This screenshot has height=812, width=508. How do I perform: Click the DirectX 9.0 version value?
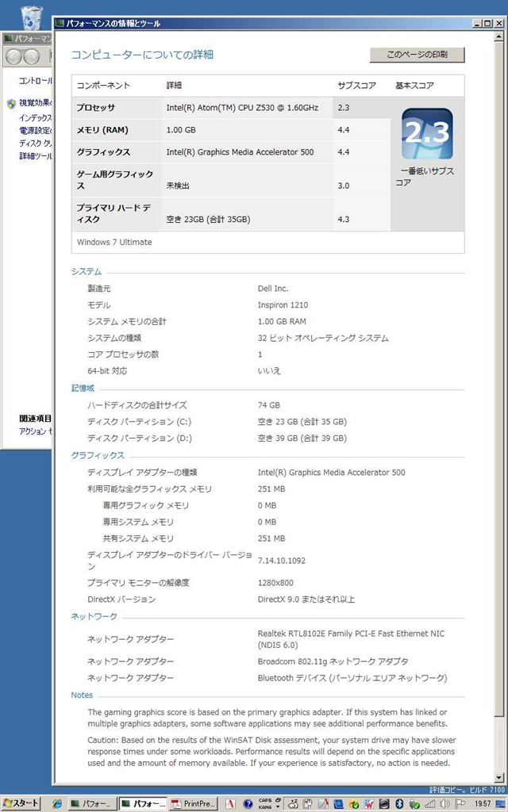[x=306, y=599]
